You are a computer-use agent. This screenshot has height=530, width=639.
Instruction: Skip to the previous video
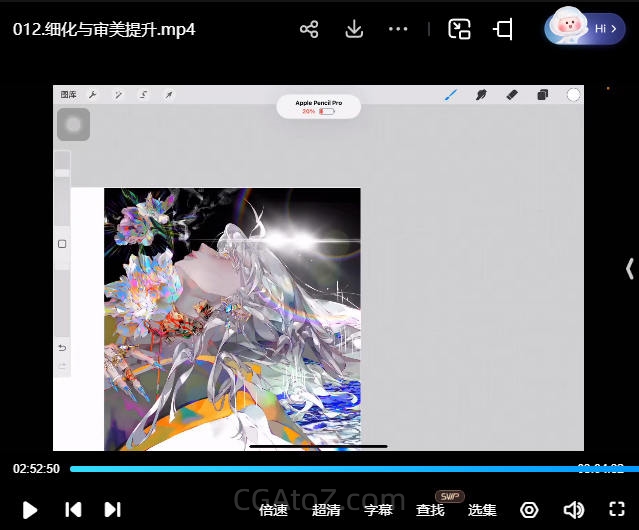point(73,509)
